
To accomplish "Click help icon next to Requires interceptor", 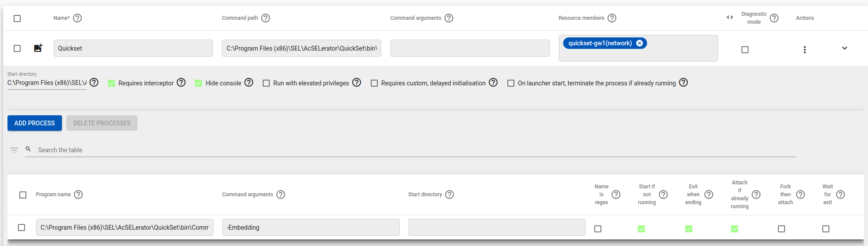I will click(x=181, y=83).
